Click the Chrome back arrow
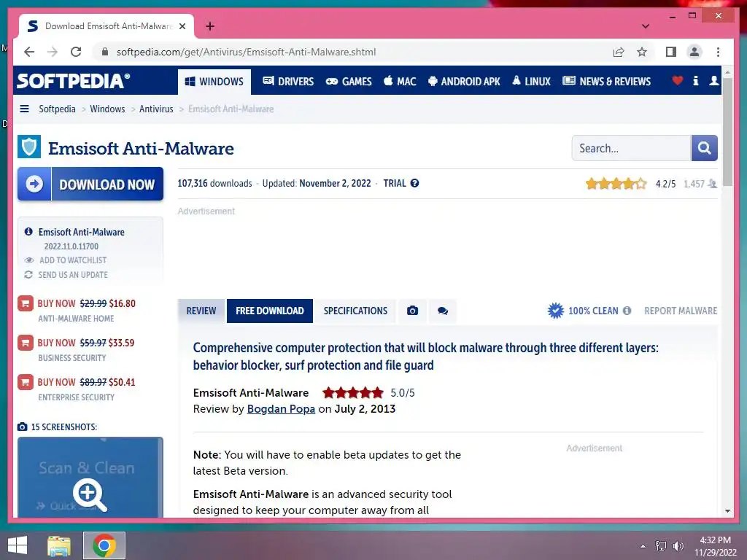 click(x=29, y=52)
